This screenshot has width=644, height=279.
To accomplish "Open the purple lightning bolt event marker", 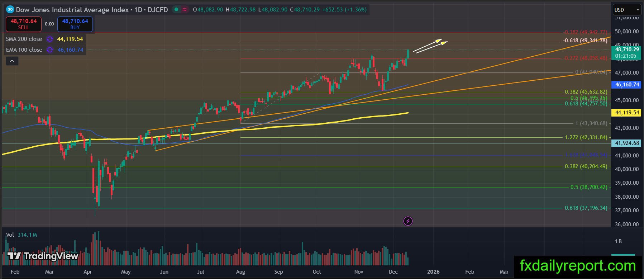I will click(408, 221).
